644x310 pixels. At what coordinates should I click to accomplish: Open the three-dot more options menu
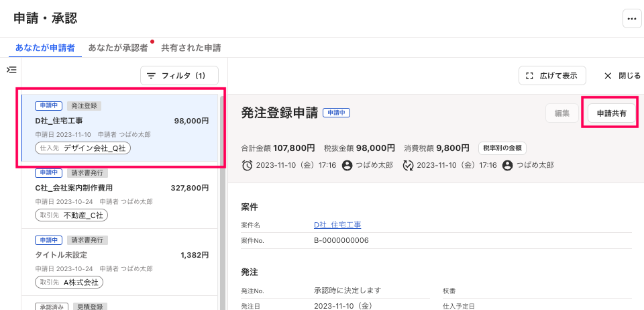point(632,19)
